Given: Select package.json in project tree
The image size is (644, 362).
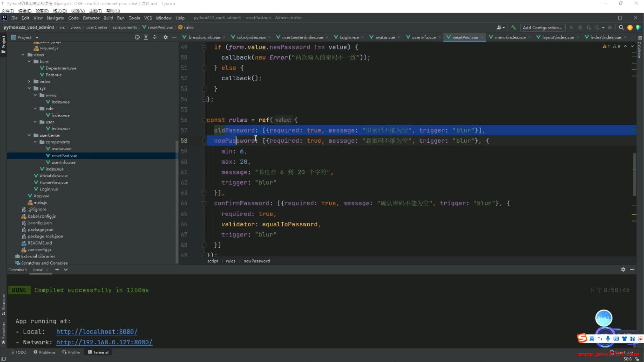Looking at the screenshot, I should click(40, 230).
